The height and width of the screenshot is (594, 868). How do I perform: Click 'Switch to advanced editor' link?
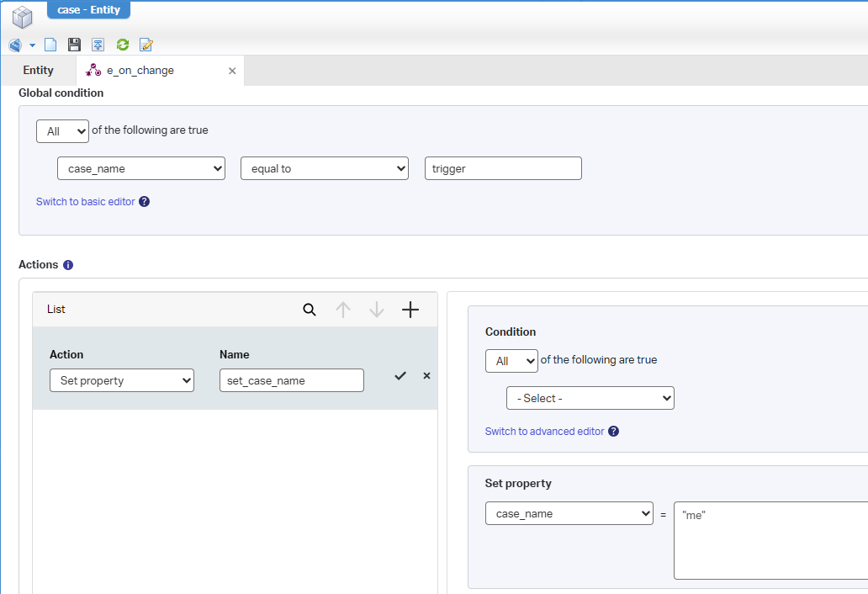544,432
